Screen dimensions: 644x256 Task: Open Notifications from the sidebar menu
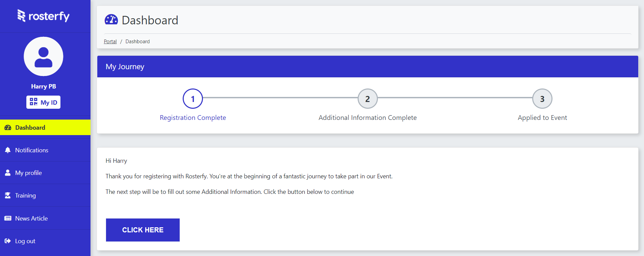31,150
